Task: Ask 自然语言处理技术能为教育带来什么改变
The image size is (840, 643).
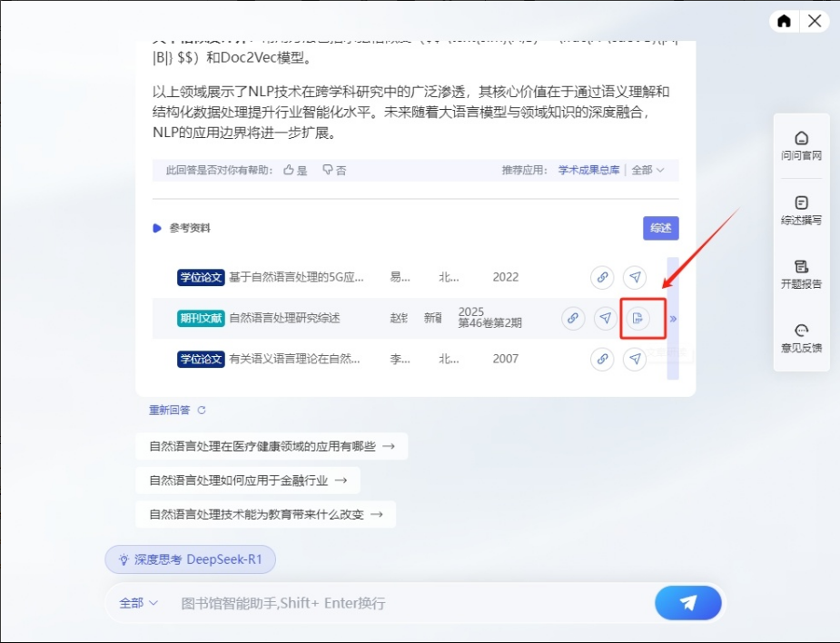Action: coord(266,514)
